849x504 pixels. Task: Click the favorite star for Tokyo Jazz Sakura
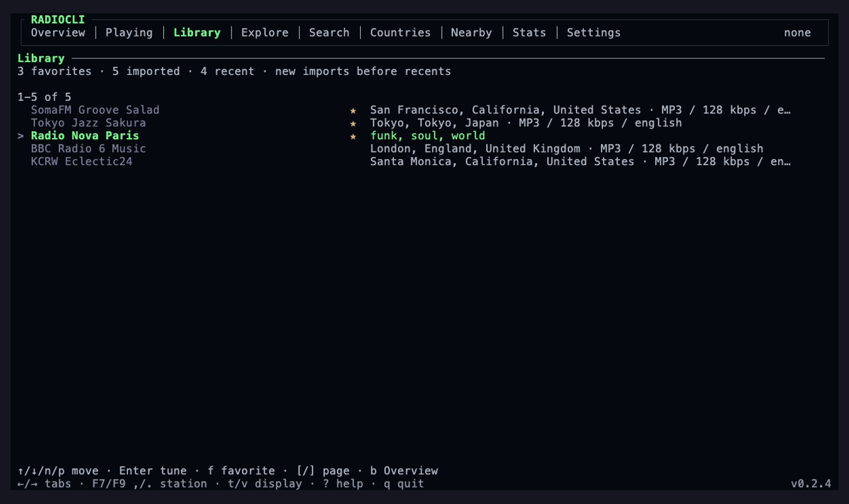pyautogui.click(x=353, y=123)
